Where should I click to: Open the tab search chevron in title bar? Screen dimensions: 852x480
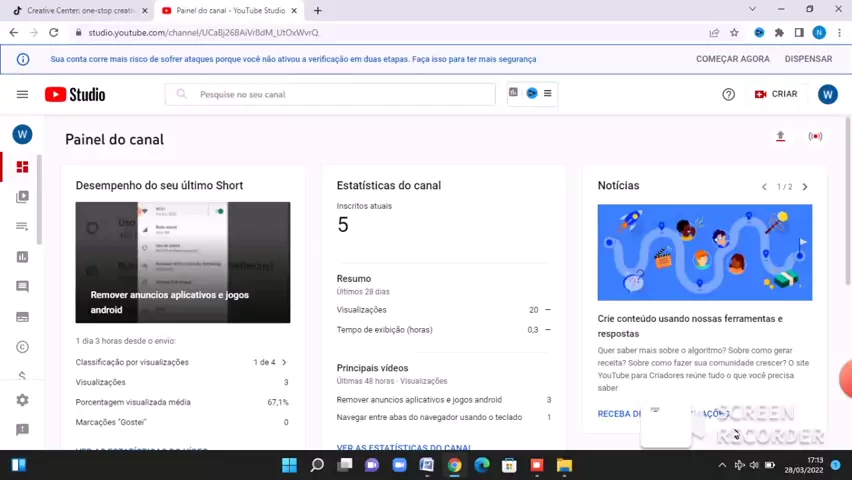point(752,9)
